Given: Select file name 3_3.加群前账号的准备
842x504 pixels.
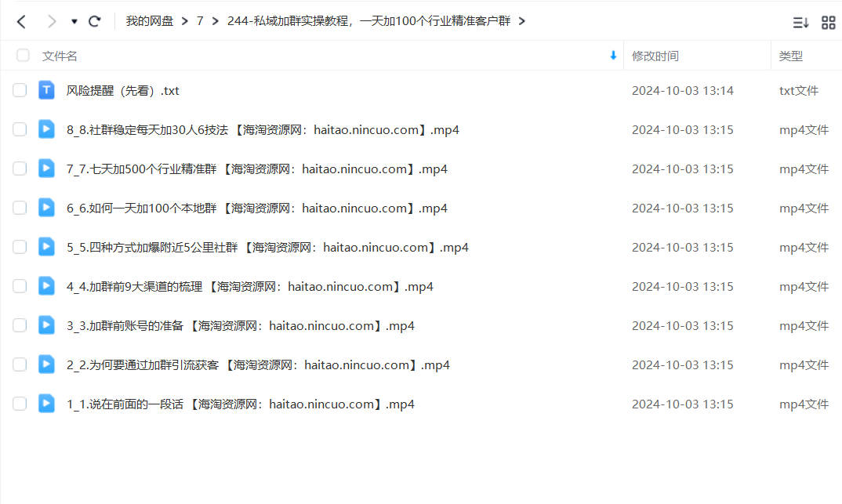Looking at the screenshot, I should tap(241, 326).
